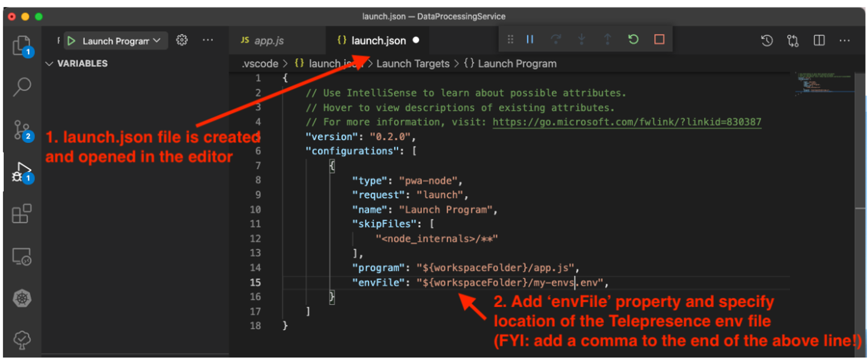Screen dimensions: 868x360
Task: Click the .vscode breadcrumb
Action: point(260,64)
